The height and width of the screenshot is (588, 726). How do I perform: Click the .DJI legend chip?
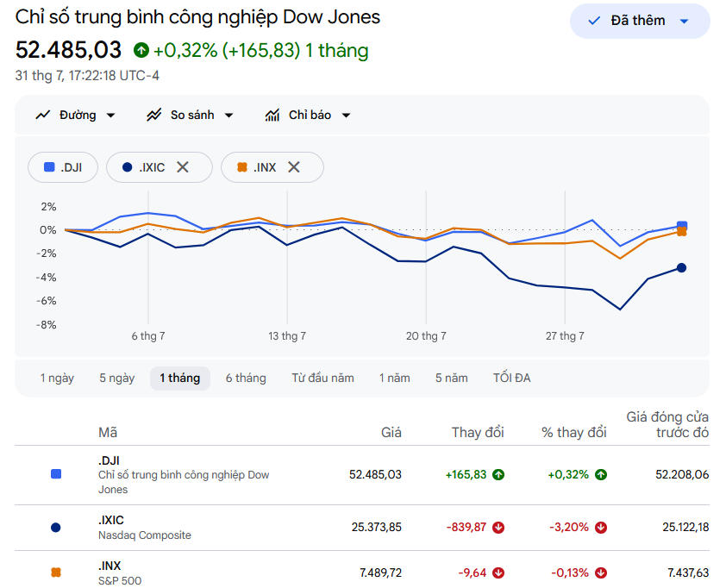(63, 167)
